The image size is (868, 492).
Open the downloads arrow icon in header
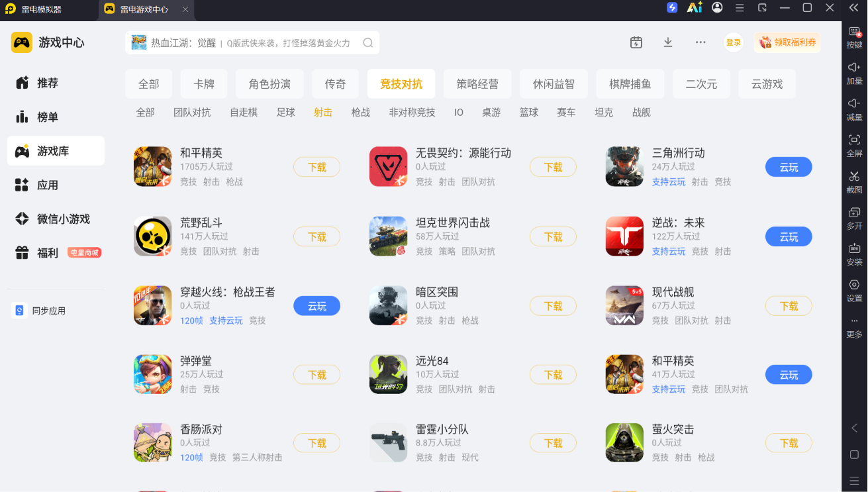tap(668, 42)
